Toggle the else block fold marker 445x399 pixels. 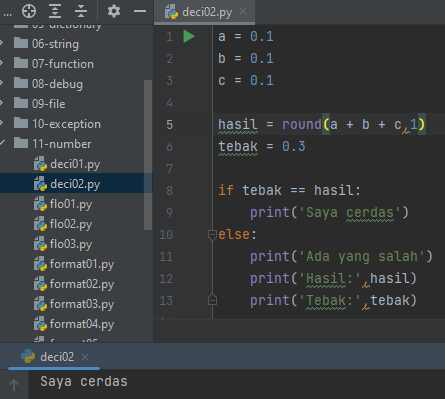(x=212, y=235)
